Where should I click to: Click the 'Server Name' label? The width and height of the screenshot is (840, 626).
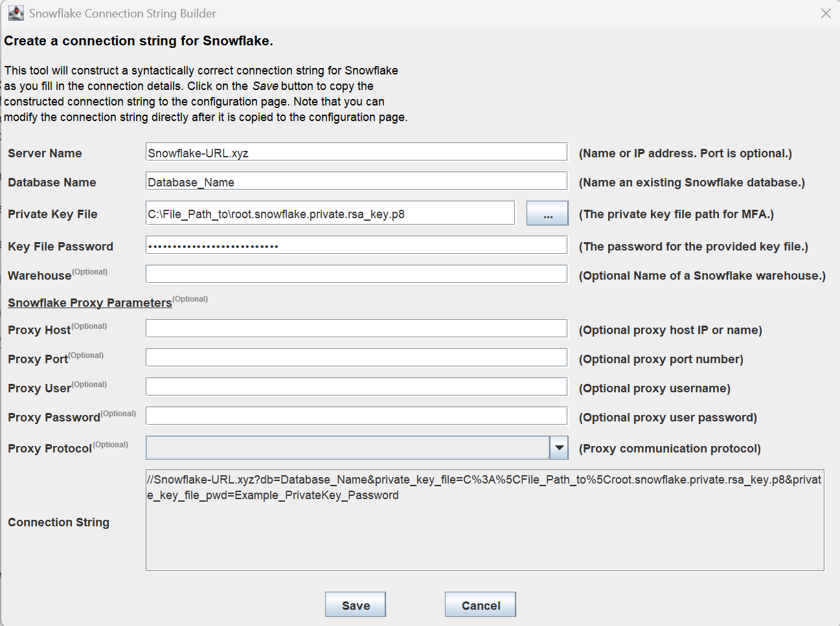[x=45, y=153]
